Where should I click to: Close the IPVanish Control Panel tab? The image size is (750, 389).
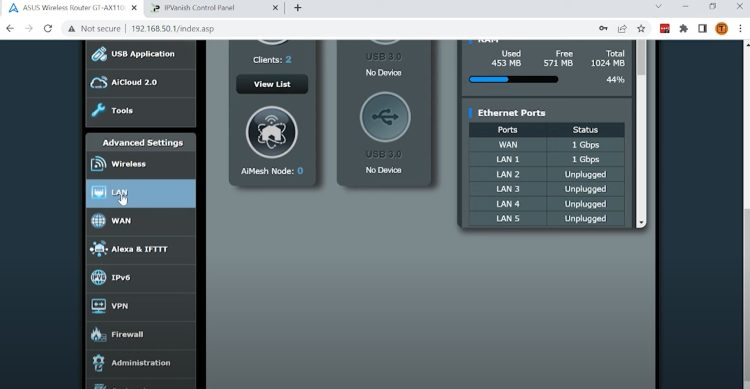[x=276, y=8]
